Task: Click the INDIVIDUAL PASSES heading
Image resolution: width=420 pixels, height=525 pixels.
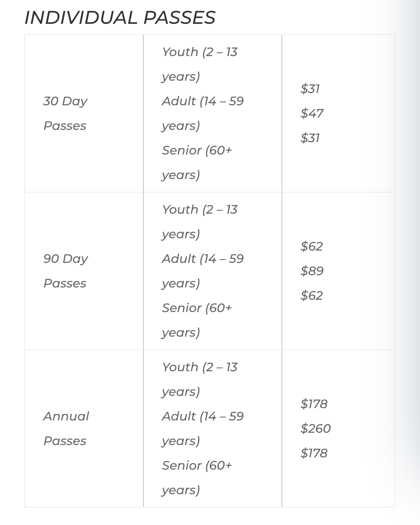Action: pyautogui.click(x=120, y=18)
